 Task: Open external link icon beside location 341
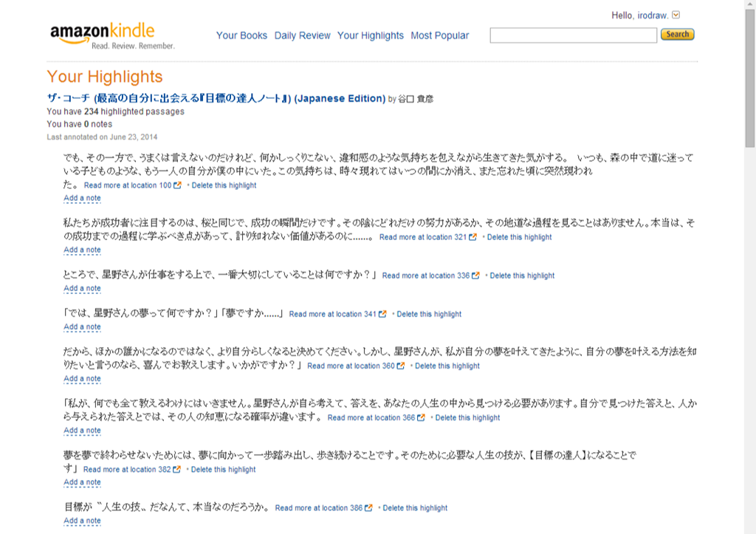click(382, 314)
